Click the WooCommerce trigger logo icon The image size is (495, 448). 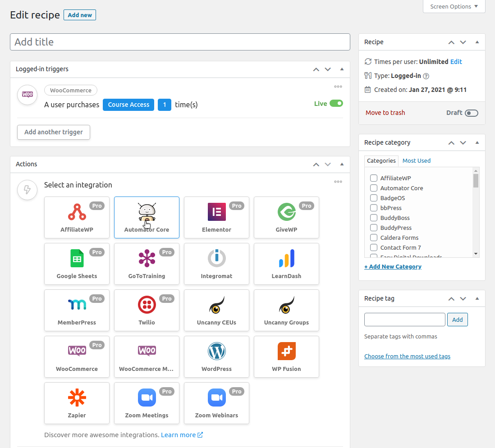[27, 95]
